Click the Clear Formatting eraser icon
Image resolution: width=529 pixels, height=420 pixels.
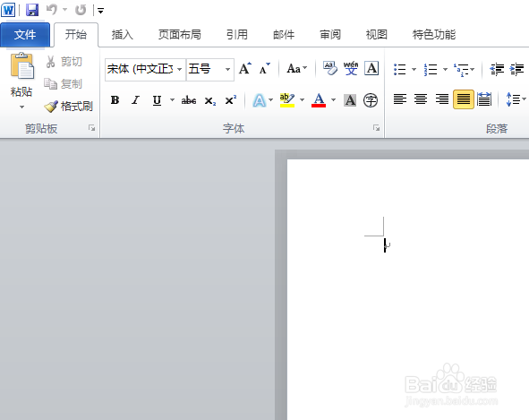coord(330,69)
